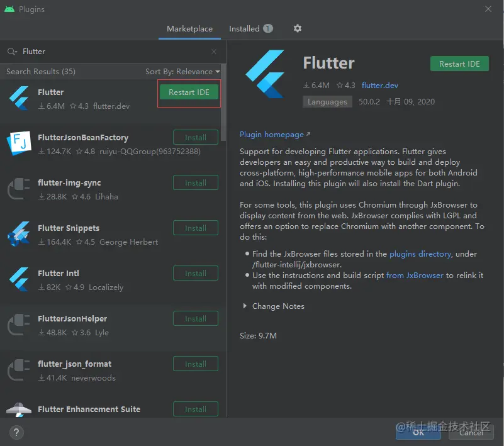The image size is (504, 446).
Task: Click the search magnifier icon
Action: tap(12, 52)
